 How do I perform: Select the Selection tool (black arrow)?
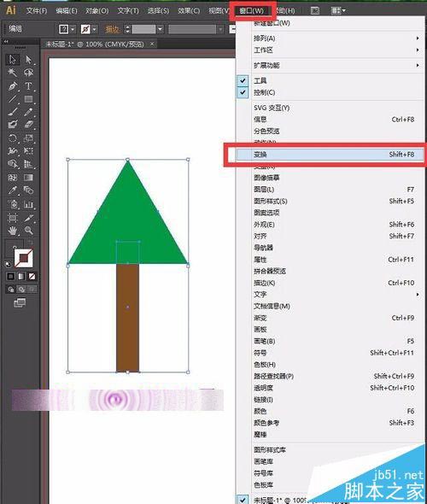tap(13, 60)
